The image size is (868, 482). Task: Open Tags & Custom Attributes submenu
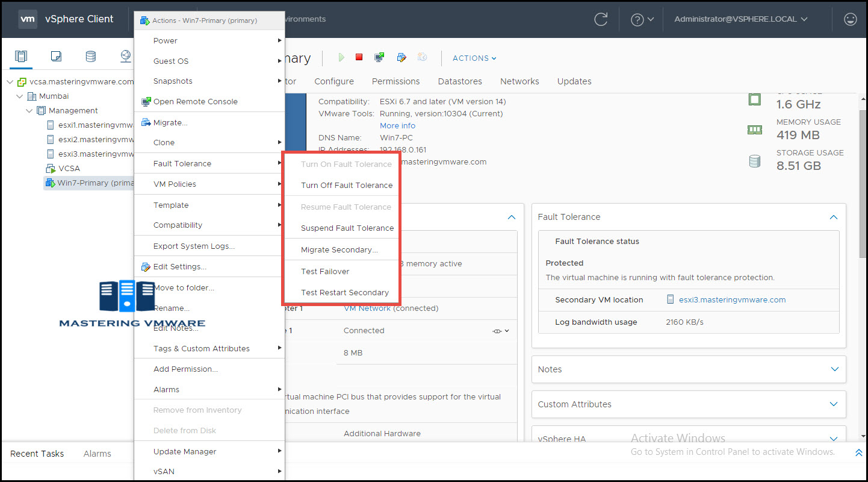click(209, 349)
